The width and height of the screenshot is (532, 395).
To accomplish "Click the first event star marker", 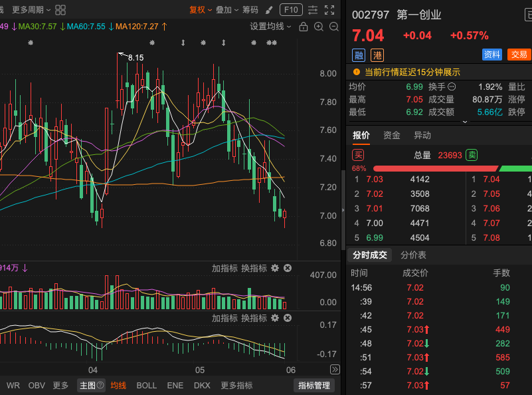I will coord(31,43).
